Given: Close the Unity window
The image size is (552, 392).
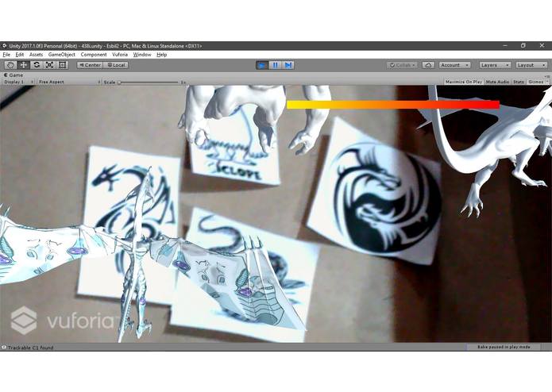Looking at the screenshot, I should coord(542,46).
